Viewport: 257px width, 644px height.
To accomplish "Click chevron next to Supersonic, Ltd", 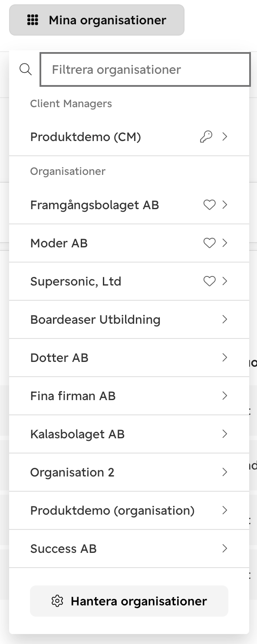I will pos(224,281).
